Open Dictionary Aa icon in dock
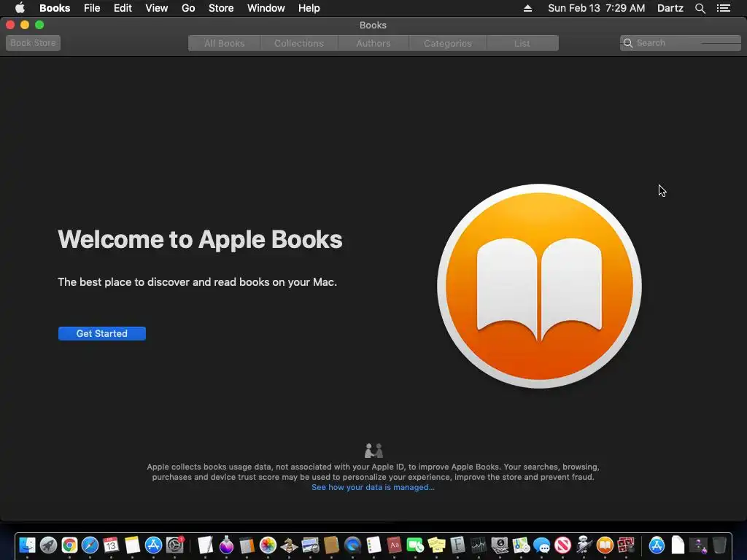The height and width of the screenshot is (560, 747). click(x=395, y=545)
